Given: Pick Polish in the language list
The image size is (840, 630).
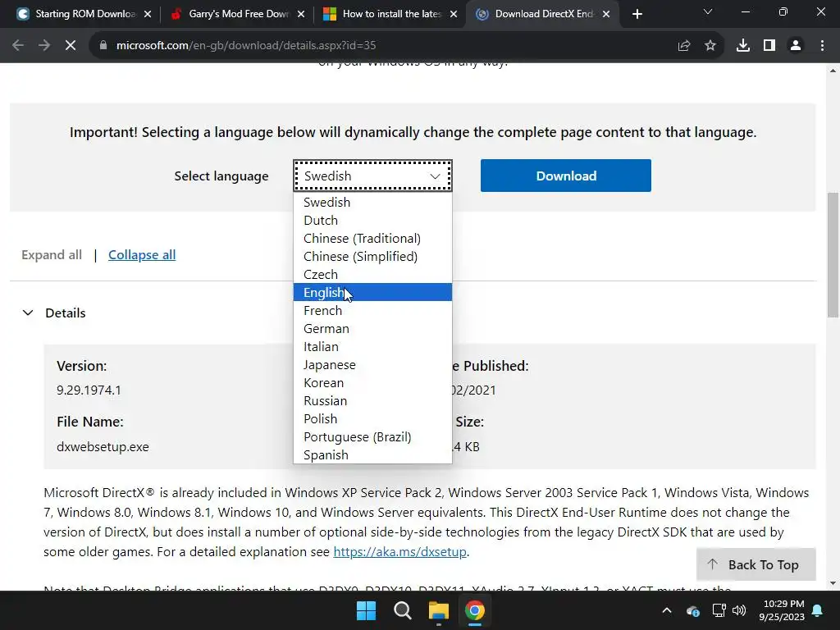Looking at the screenshot, I should [372, 419].
